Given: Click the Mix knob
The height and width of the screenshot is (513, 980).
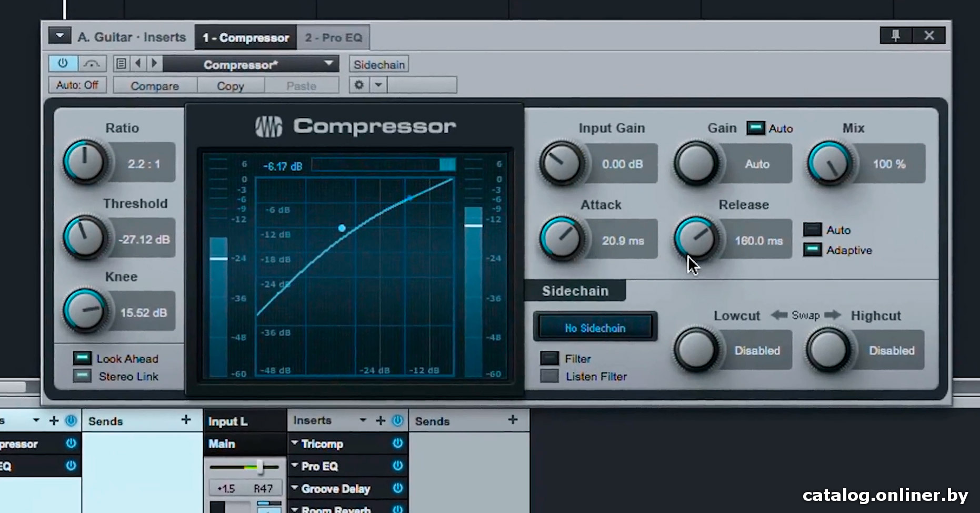Looking at the screenshot, I should [x=830, y=163].
